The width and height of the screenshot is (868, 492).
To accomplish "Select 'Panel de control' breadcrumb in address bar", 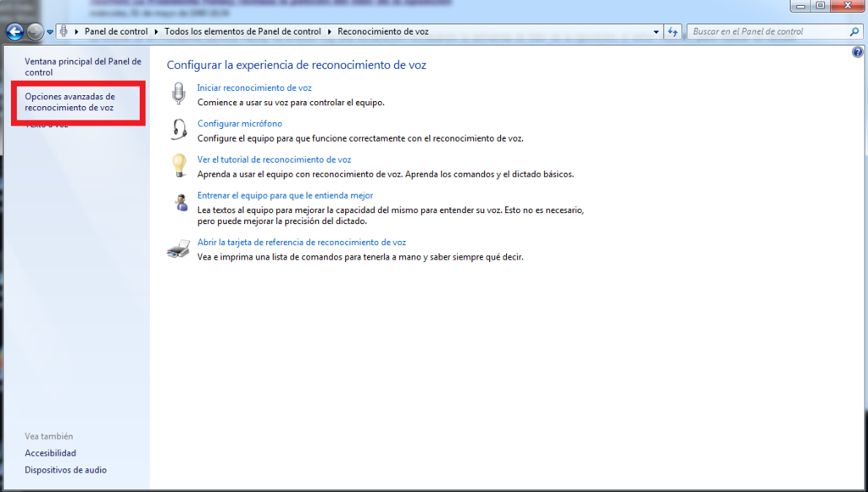I will click(115, 31).
